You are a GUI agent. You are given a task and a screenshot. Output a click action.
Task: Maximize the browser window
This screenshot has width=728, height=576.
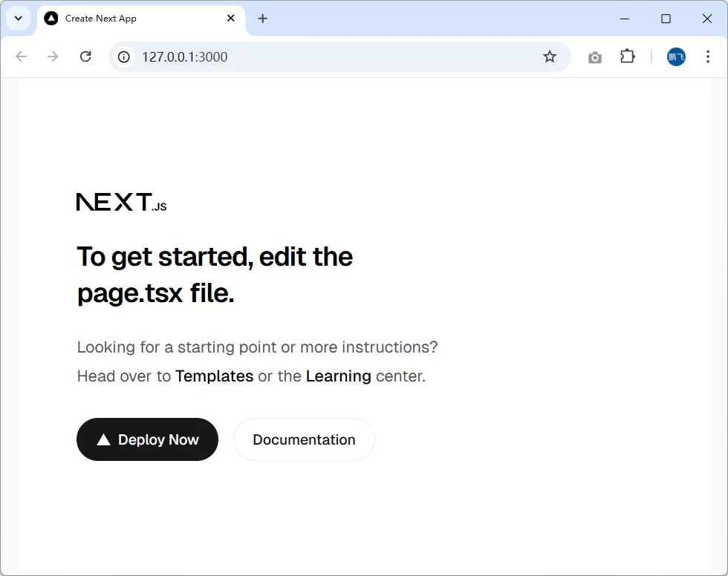(666, 19)
